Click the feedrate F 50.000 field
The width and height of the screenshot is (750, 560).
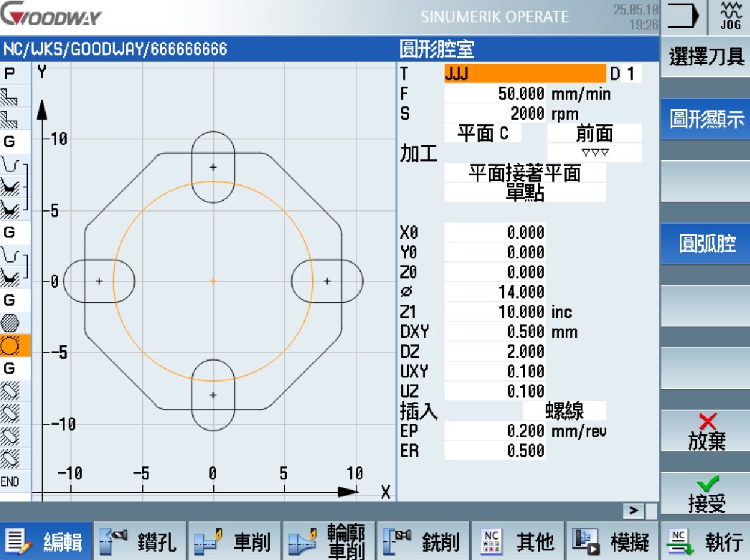(495, 94)
